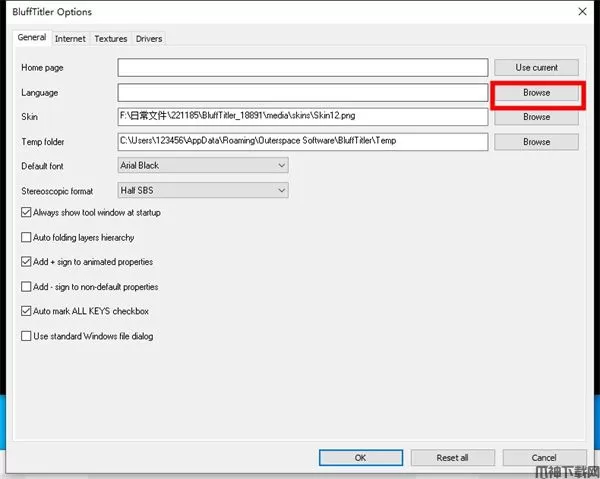Open the Drivers tab
The width and height of the screenshot is (600, 479).
point(149,39)
